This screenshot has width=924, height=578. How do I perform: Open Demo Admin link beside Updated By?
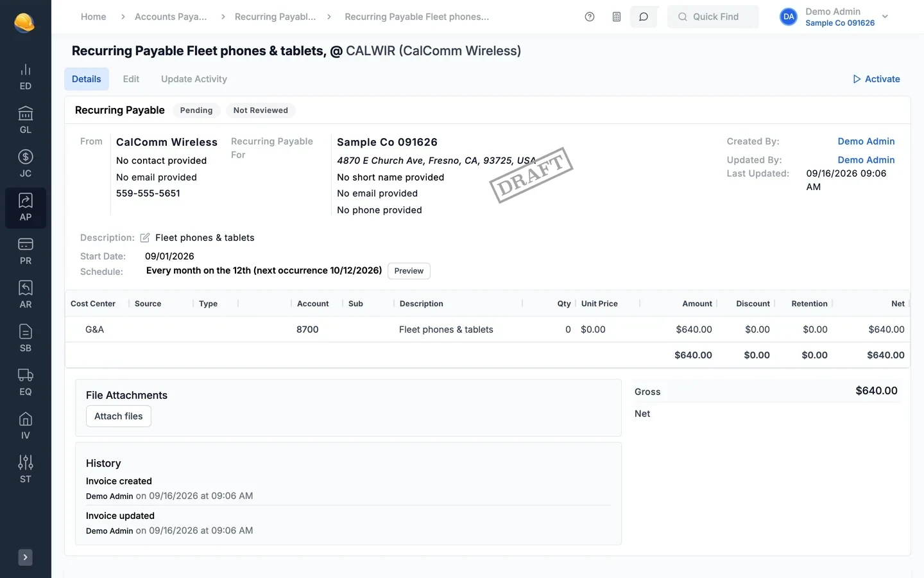pyautogui.click(x=866, y=160)
